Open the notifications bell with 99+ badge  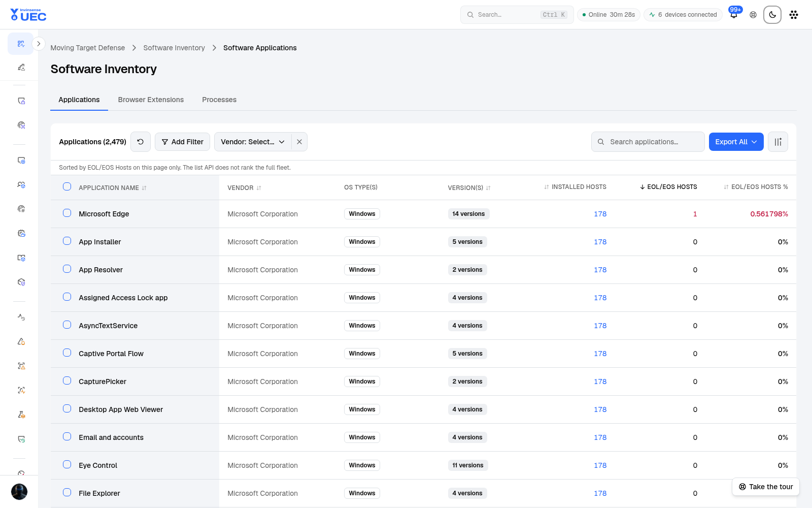(734, 14)
